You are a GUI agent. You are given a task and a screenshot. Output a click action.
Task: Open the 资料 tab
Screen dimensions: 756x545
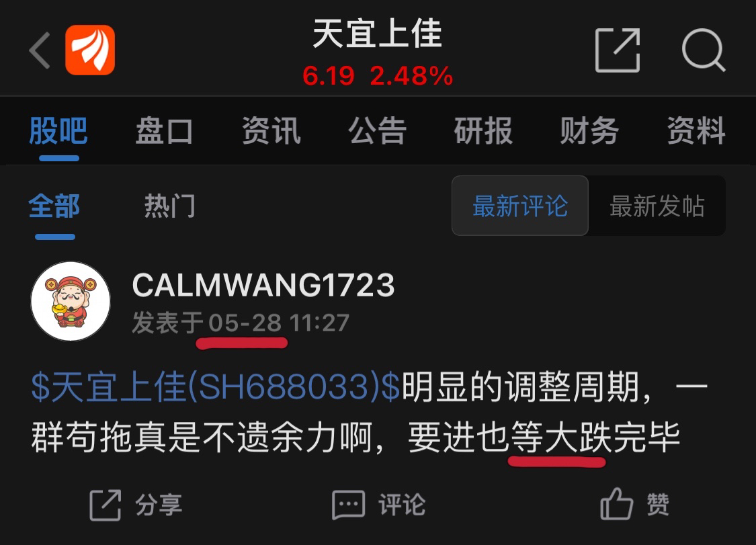[x=696, y=130]
